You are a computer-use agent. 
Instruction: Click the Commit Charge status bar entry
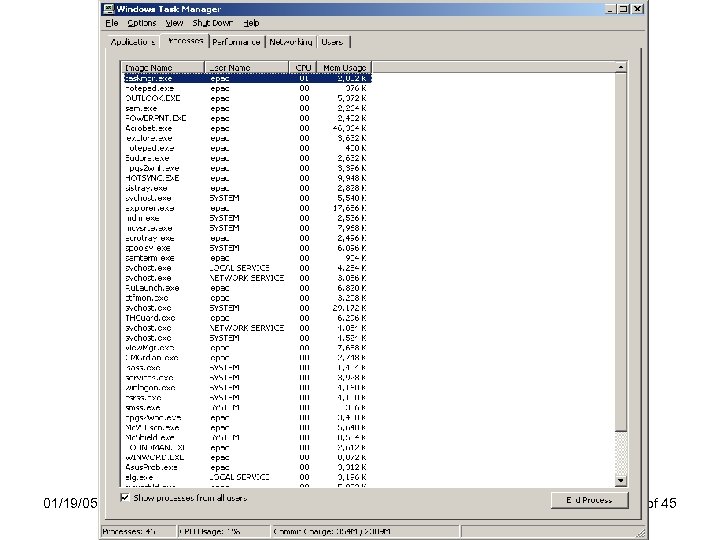[x=365, y=532]
